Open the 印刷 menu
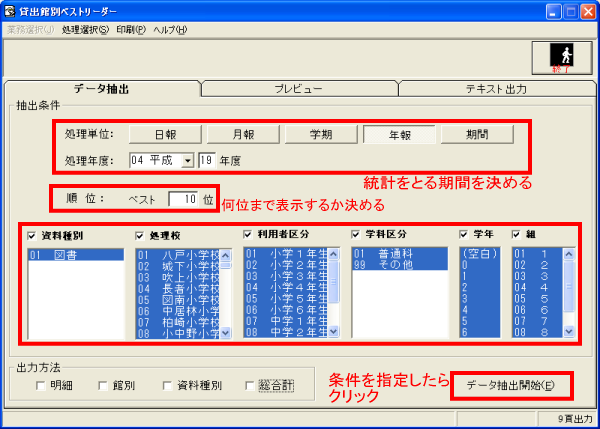 131,29
